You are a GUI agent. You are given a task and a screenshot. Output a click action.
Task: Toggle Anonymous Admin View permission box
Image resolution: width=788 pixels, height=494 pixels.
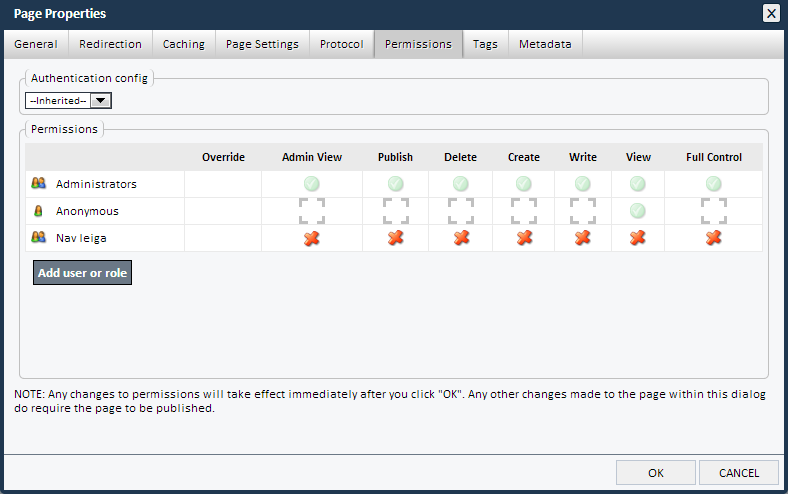[x=312, y=211]
